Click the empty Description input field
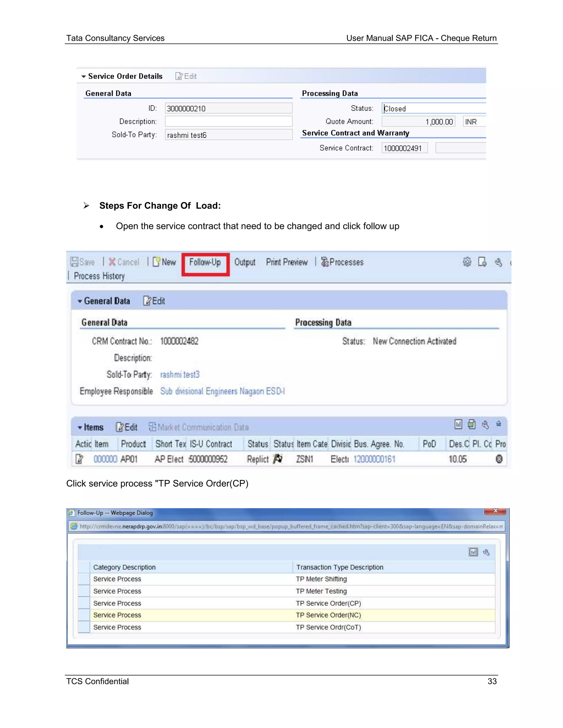 (x=228, y=121)
